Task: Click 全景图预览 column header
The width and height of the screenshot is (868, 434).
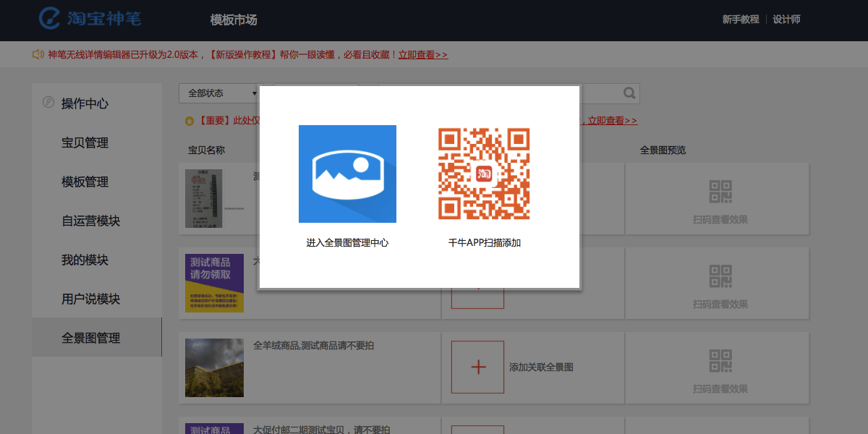Action: pos(663,150)
